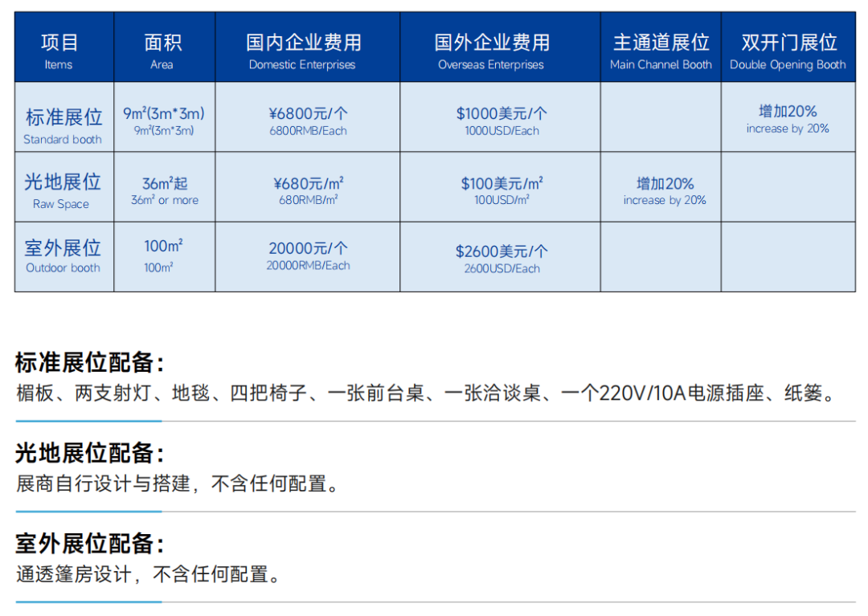Click the '$2600美元/个' price cell
The height and width of the screenshot is (616, 868).
click(500, 256)
